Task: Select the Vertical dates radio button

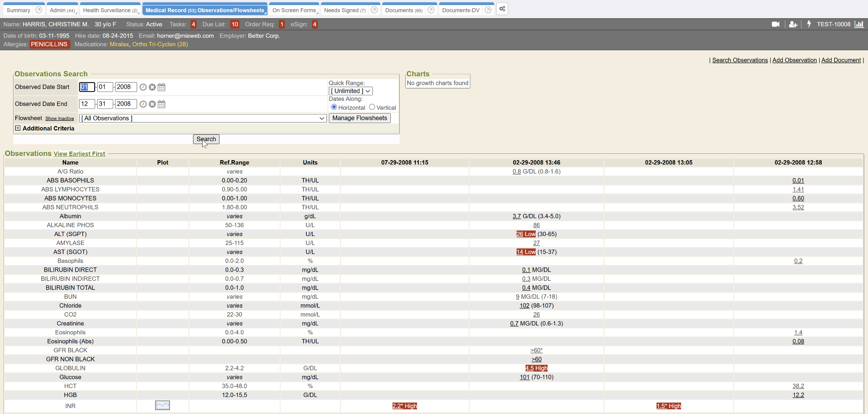Action: pyautogui.click(x=372, y=107)
